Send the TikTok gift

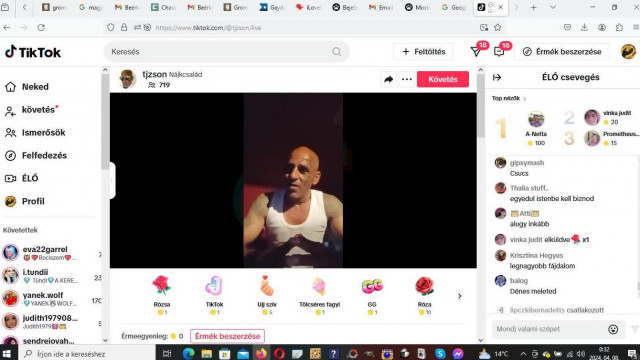(x=214, y=295)
